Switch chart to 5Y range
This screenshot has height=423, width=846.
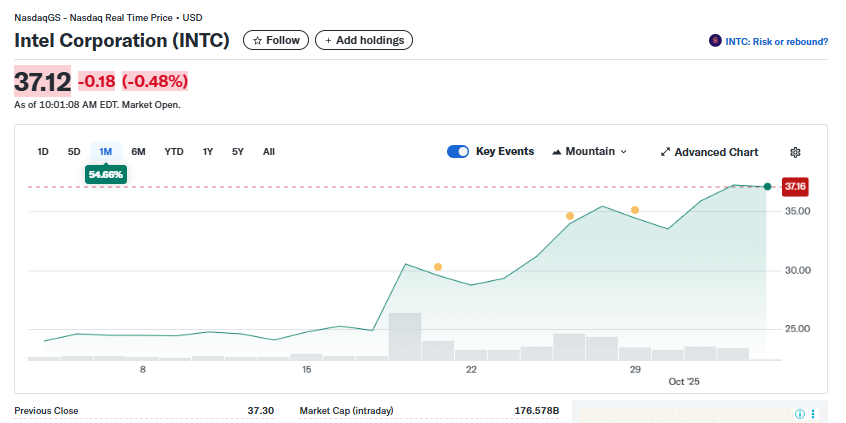238,152
